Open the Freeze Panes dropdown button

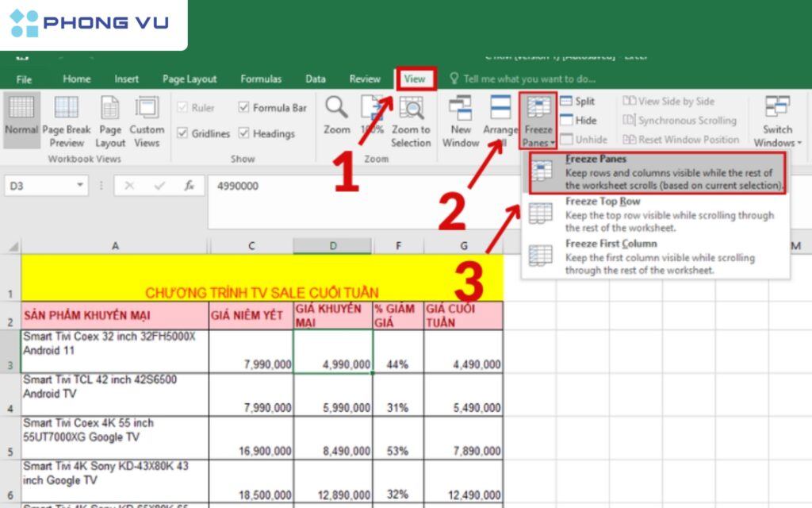538,121
